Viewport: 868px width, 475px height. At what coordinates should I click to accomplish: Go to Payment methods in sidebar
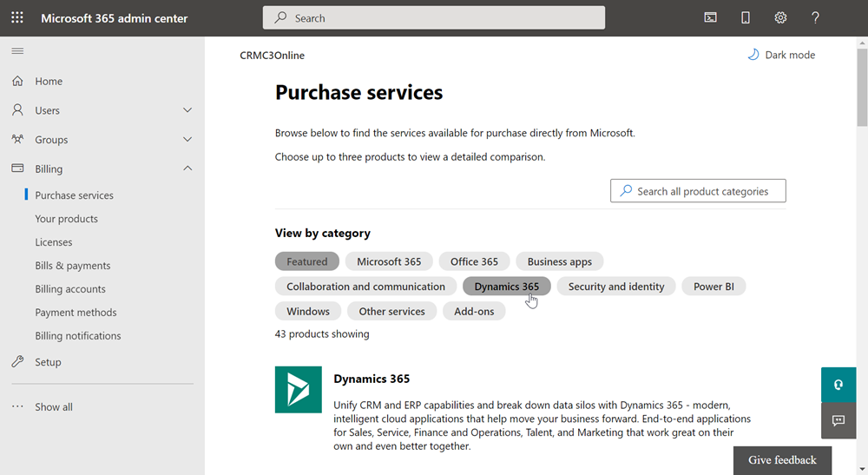pyautogui.click(x=76, y=313)
